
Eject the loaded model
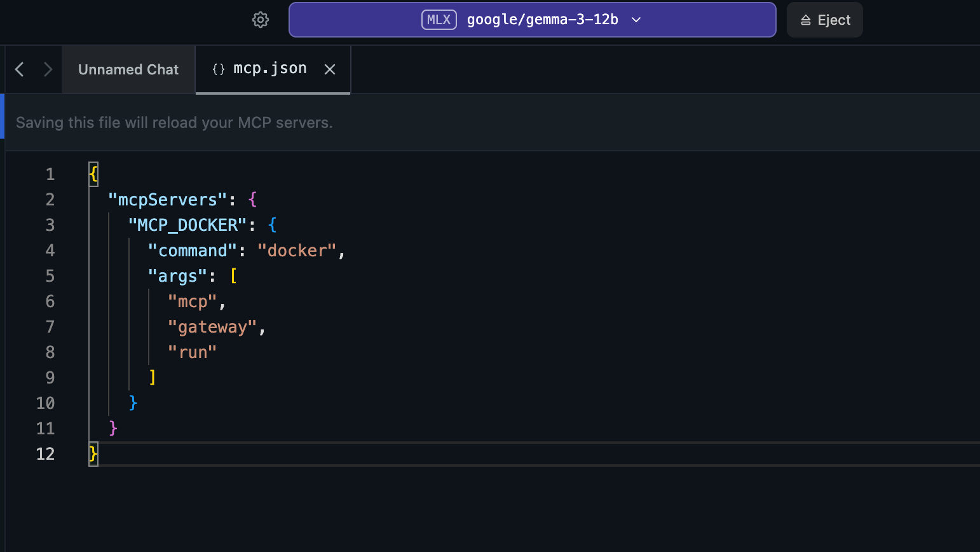[x=824, y=20]
